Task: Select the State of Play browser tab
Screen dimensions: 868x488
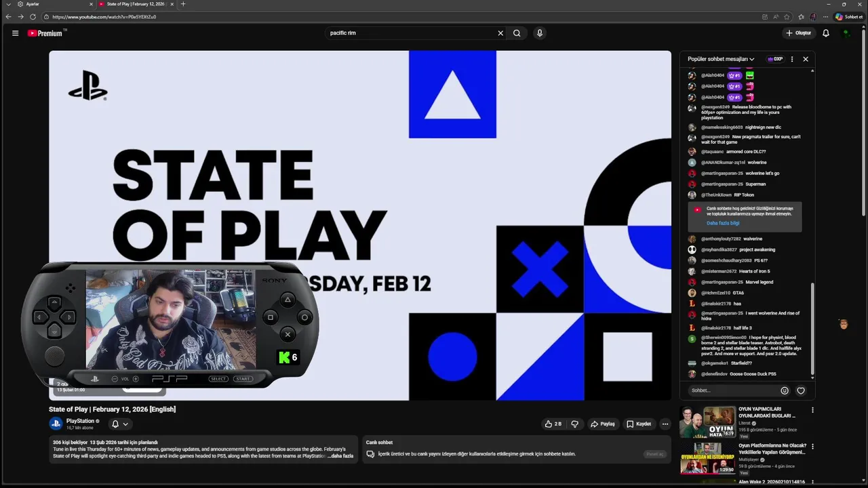Action: pos(136,4)
